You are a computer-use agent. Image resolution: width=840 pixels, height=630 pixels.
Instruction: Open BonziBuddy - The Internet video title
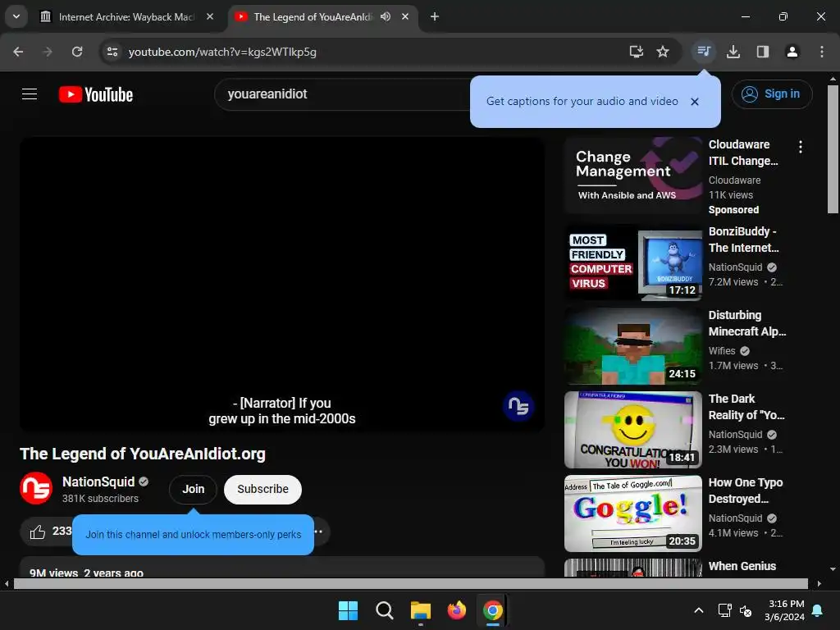point(743,240)
